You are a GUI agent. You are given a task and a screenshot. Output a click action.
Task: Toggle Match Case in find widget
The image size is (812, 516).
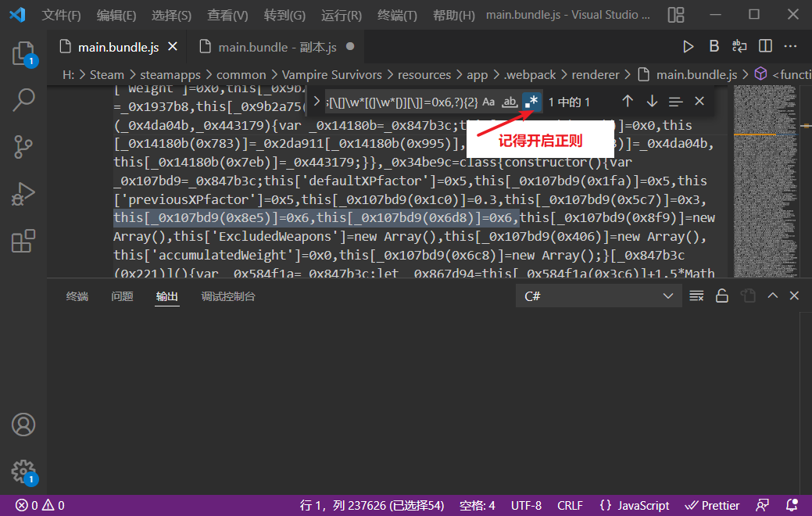click(x=488, y=102)
